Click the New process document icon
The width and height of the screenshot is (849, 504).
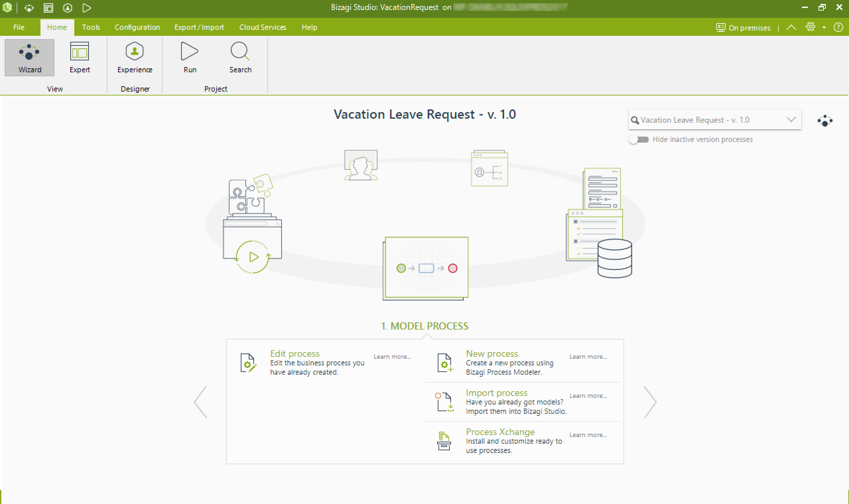click(x=445, y=363)
